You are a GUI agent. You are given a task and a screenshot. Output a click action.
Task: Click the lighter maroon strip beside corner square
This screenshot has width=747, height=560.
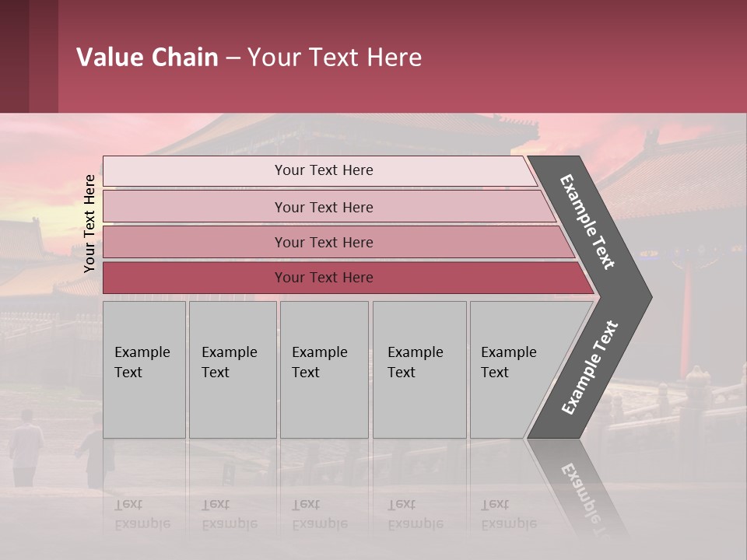click(x=44, y=56)
